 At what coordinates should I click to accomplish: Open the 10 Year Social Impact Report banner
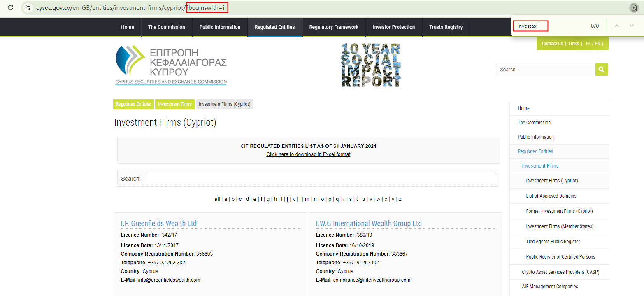(x=371, y=65)
